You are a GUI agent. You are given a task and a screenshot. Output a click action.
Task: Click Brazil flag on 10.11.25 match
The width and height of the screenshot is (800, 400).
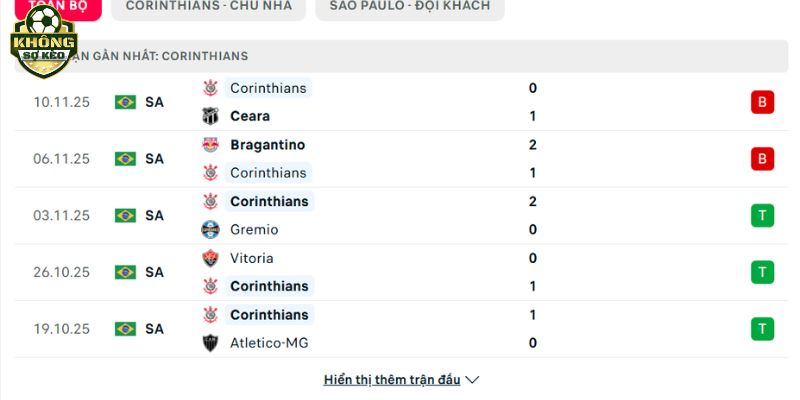(125, 102)
